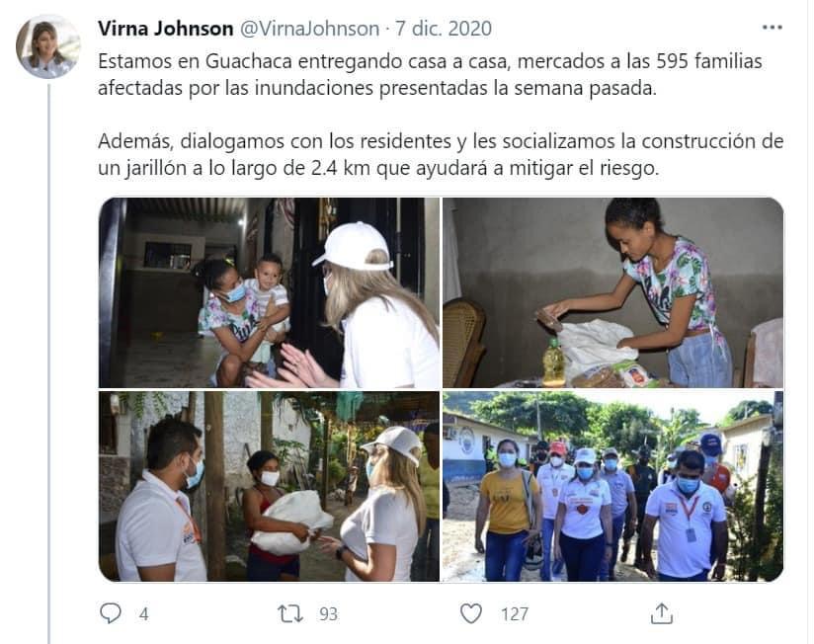
Task: Click the reply count 4
Action: click(x=144, y=614)
